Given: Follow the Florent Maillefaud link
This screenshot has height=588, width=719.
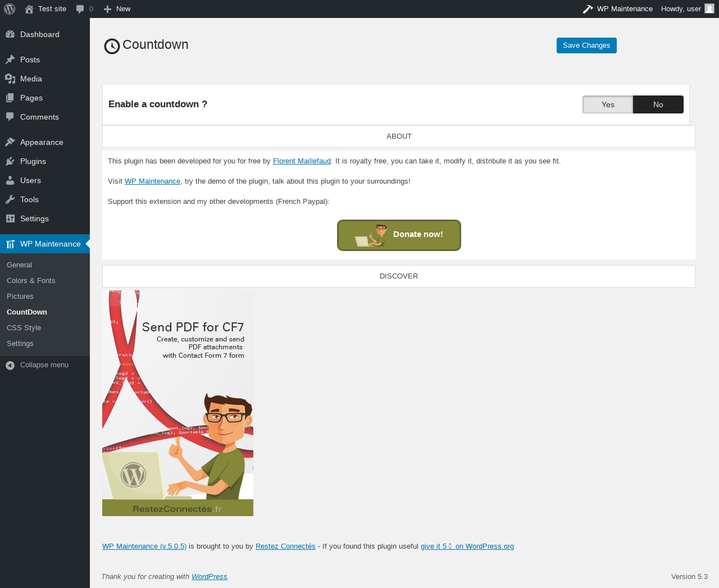Looking at the screenshot, I should (x=302, y=161).
